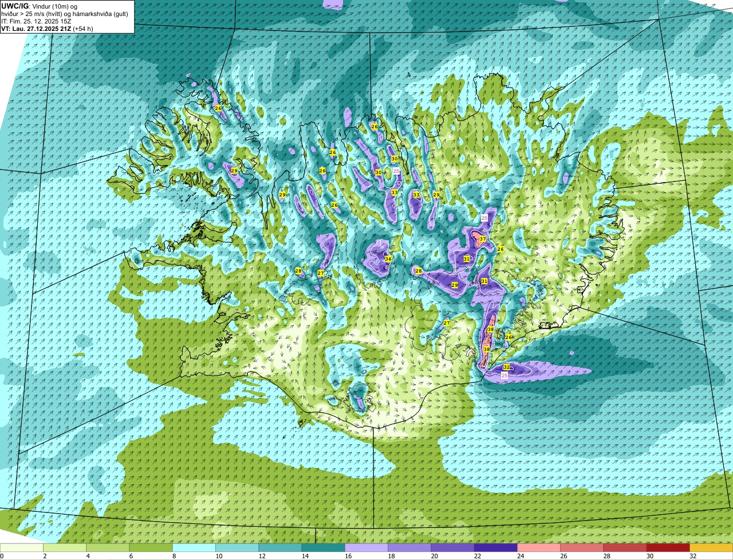Click the "UWC/IG" title text
733x560 pixels.
(x=14, y=6)
